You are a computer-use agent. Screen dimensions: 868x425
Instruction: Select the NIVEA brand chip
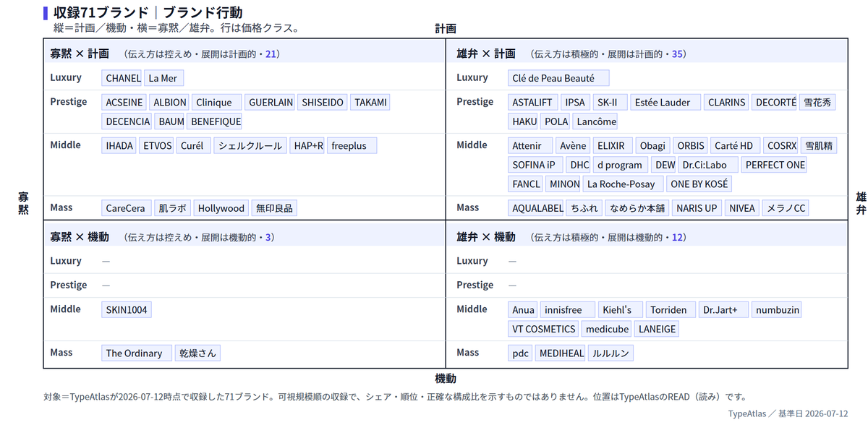(741, 208)
